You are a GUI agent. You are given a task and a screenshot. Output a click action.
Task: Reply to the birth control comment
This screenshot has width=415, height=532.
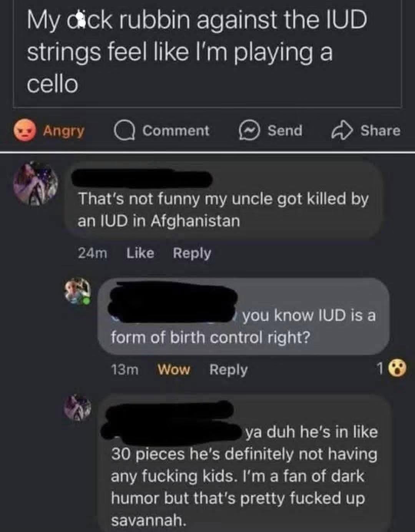click(x=228, y=370)
